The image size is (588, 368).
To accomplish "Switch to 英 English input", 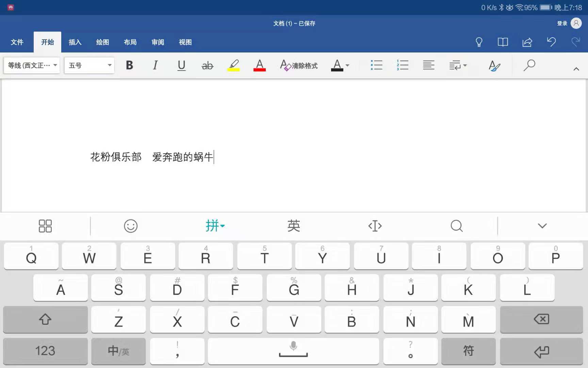I will tap(293, 226).
